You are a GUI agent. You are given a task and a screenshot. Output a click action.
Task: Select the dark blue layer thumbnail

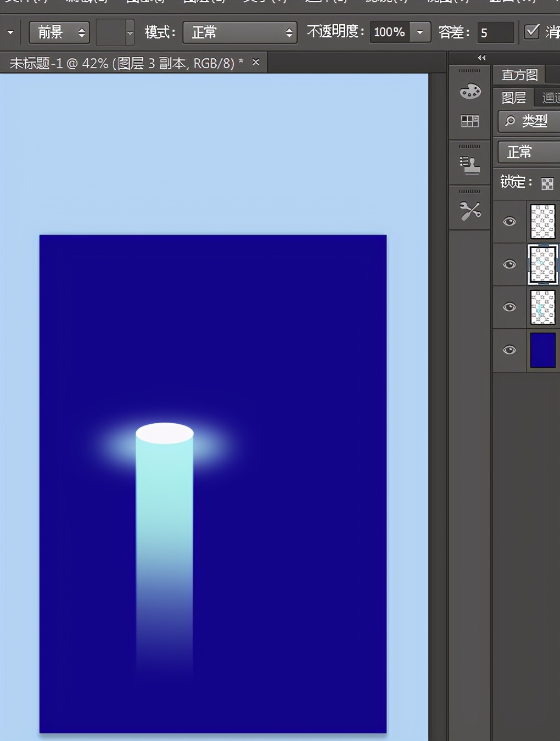click(x=542, y=350)
